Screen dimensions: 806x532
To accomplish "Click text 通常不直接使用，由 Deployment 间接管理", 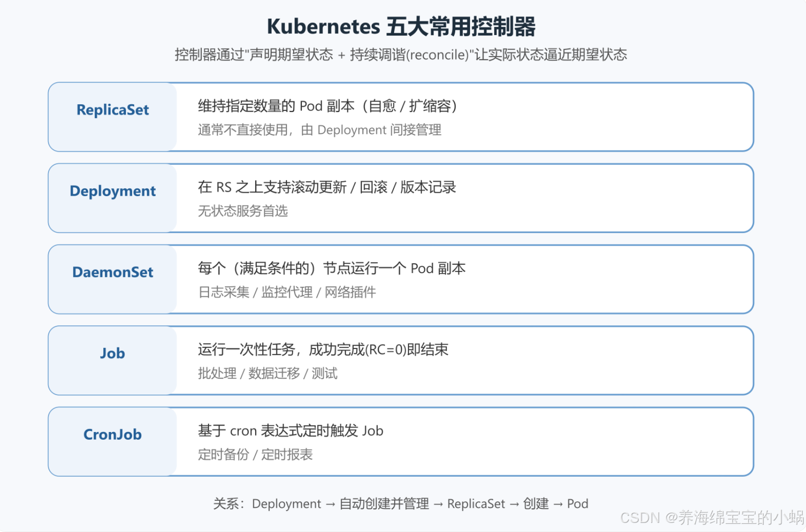I will pyautogui.click(x=320, y=130).
